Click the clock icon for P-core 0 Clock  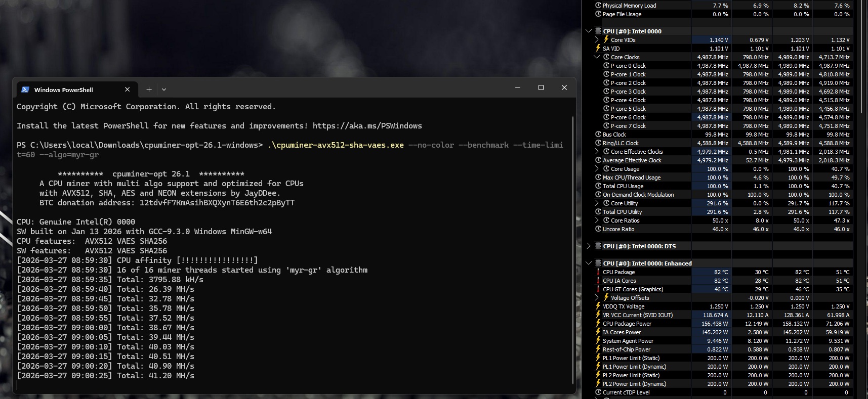coord(606,66)
